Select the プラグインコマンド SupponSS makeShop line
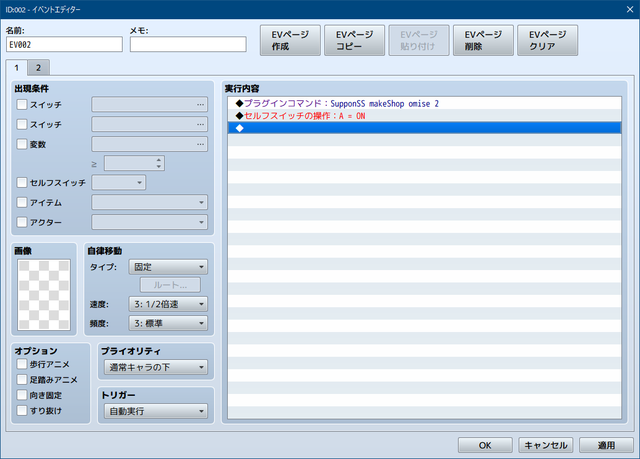The image size is (640, 459). [424, 104]
